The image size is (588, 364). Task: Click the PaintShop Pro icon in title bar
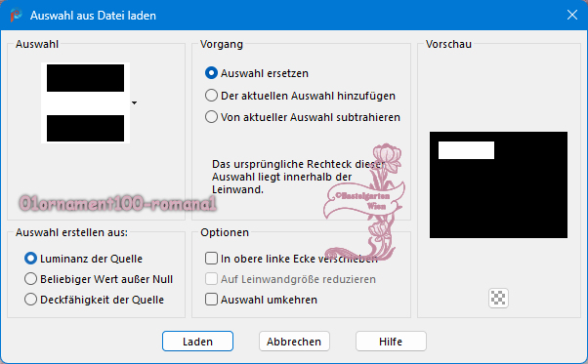tap(17, 16)
